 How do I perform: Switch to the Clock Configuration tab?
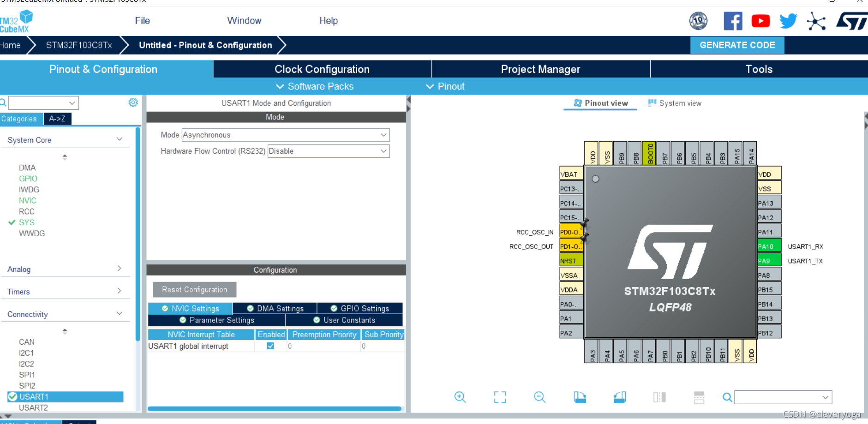[322, 69]
